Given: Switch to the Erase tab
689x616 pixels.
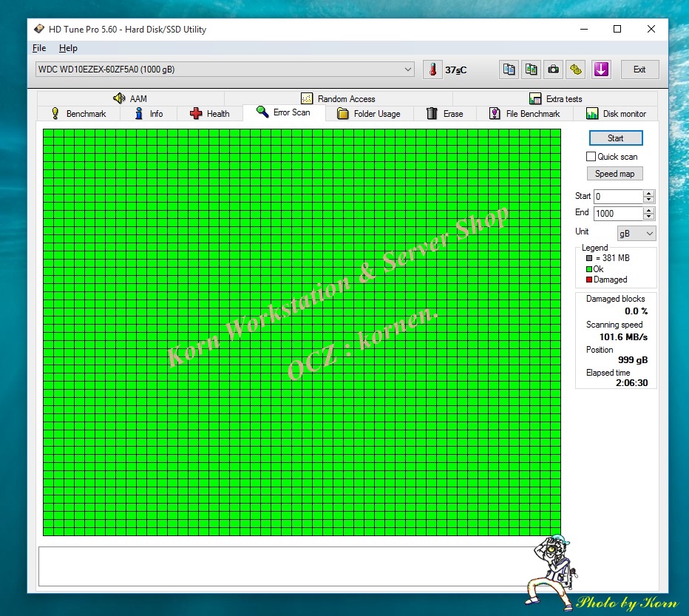Looking at the screenshot, I should 445,113.
